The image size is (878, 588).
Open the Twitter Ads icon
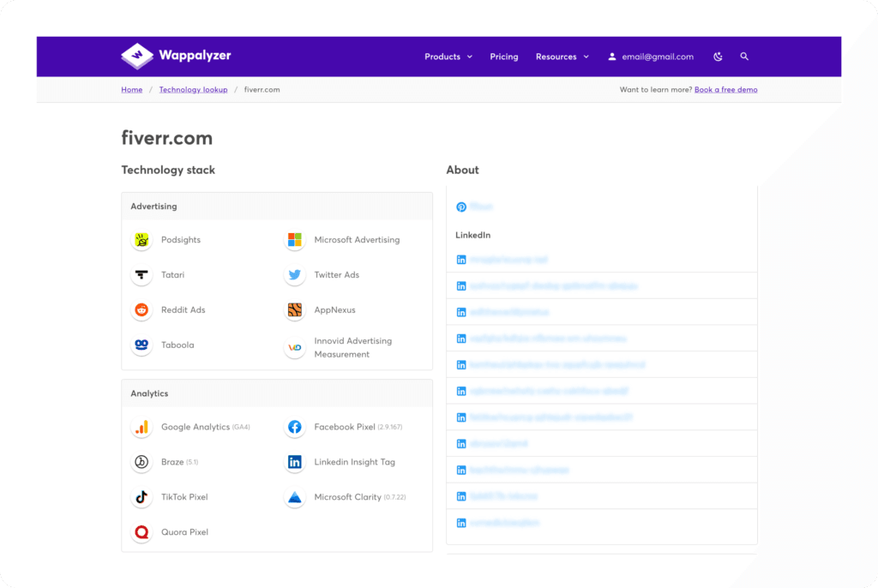[295, 275]
